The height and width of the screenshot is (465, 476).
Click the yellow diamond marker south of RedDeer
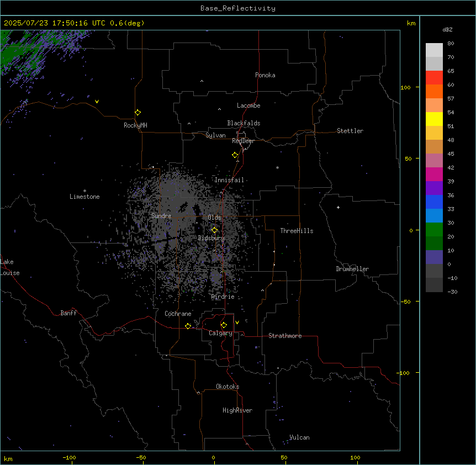click(x=235, y=155)
